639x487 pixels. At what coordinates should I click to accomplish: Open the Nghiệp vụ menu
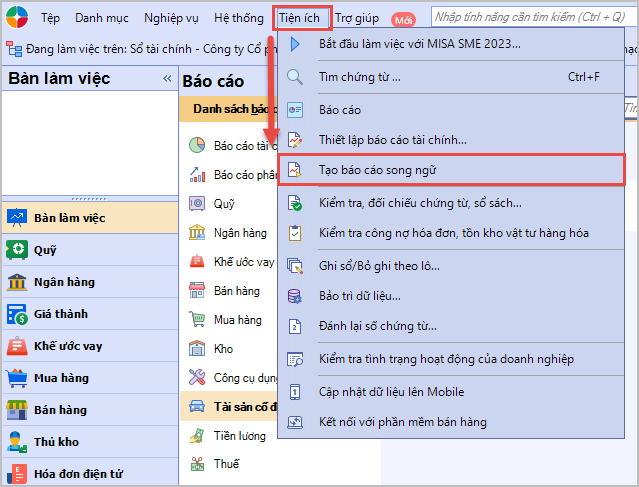pos(171,18)
